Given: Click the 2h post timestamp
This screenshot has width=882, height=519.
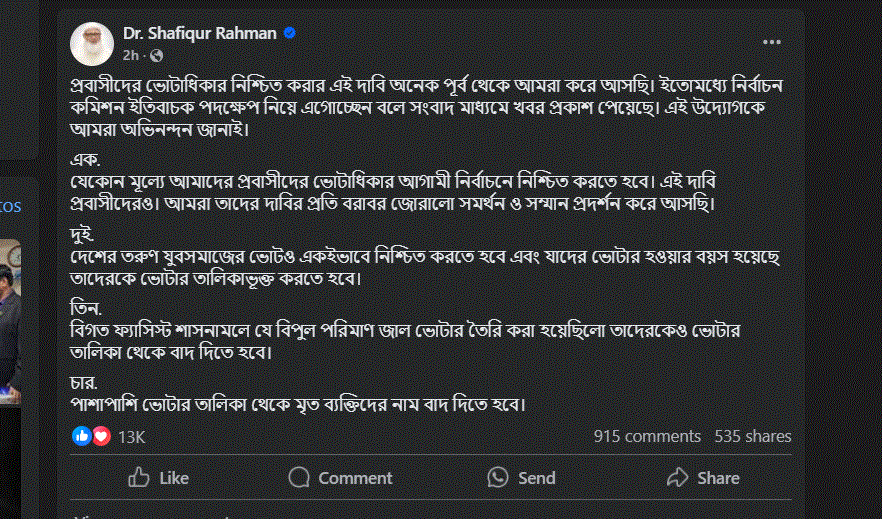Looking at the screenshot, I should (131, 54).
